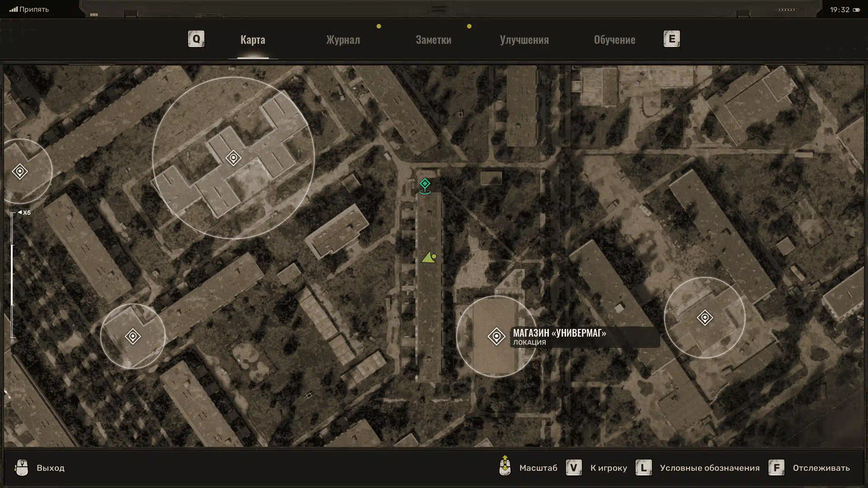This screenshot has height=488, width=868.
Task: Select the Карта tab
Action: click(x=253, y=40)
